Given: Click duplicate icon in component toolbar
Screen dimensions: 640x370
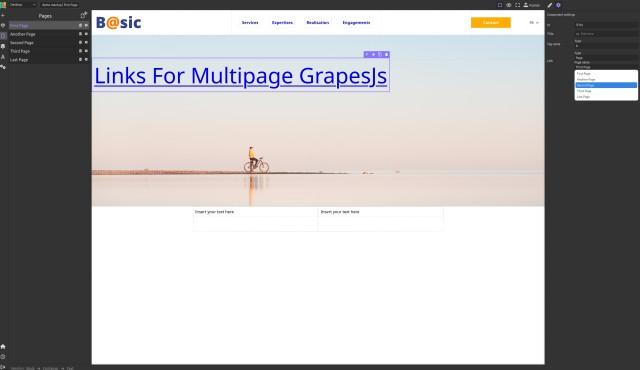Looking at the screenshot, I should click(380, 54).
